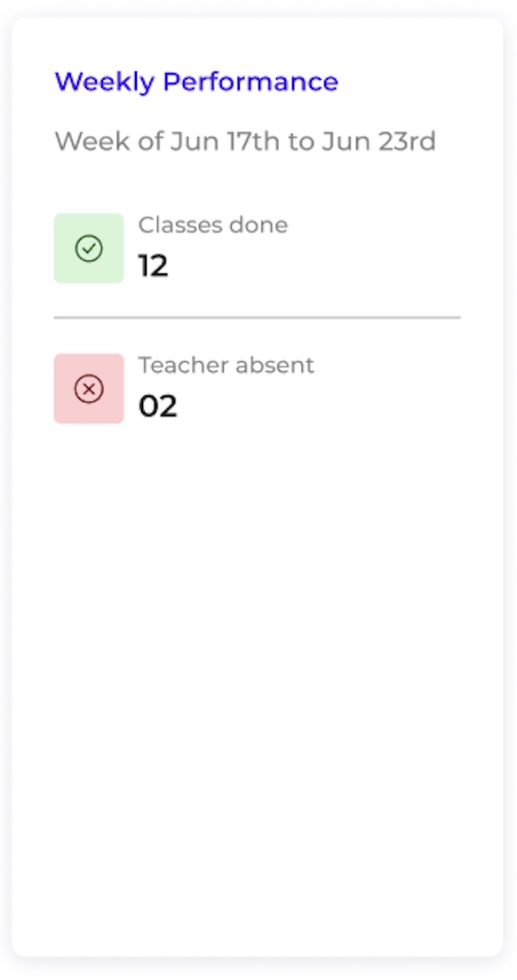Viewport: 517px width, 980px height.
Task: Click the empty white area of the card
Action: [258, 687]
